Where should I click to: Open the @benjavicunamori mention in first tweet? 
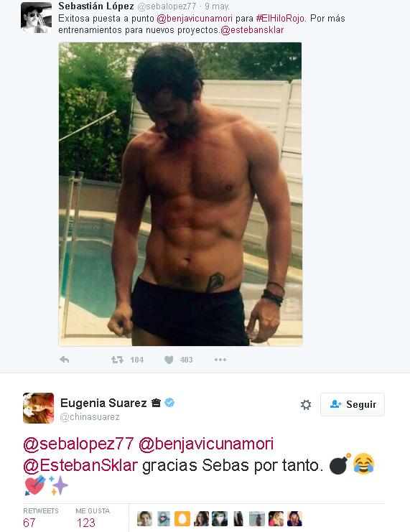[x=195, y=19]
